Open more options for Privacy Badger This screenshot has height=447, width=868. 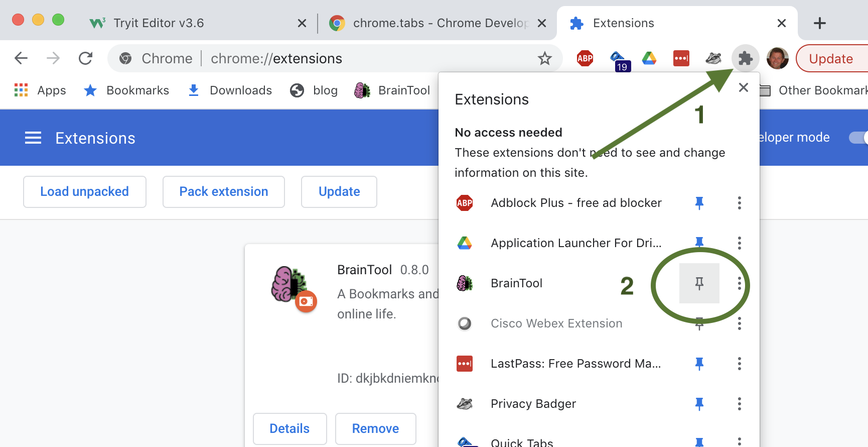(x=740, y=404)
